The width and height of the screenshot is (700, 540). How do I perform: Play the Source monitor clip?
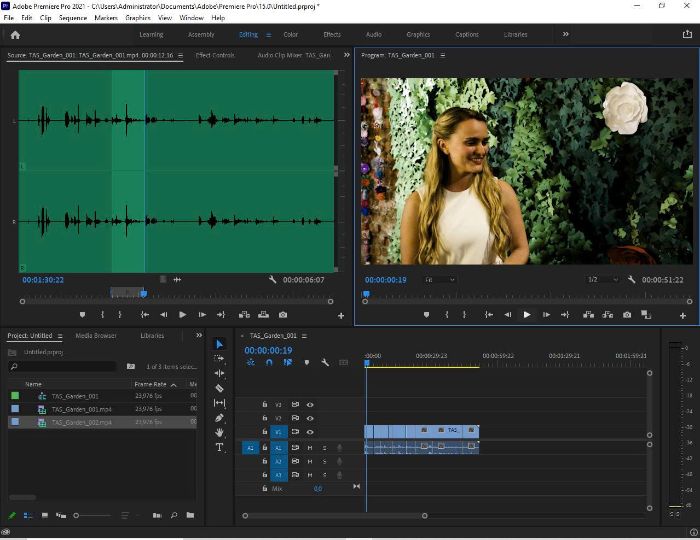183,315
